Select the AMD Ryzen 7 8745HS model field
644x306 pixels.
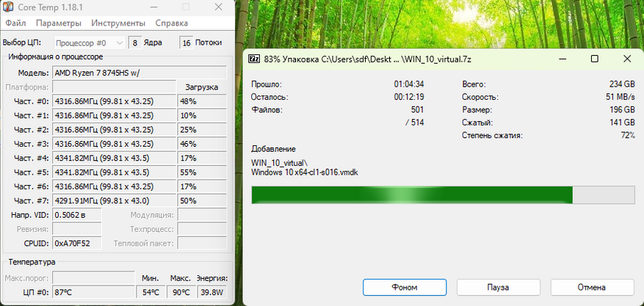pyautogui.click(x=140, y=73)
